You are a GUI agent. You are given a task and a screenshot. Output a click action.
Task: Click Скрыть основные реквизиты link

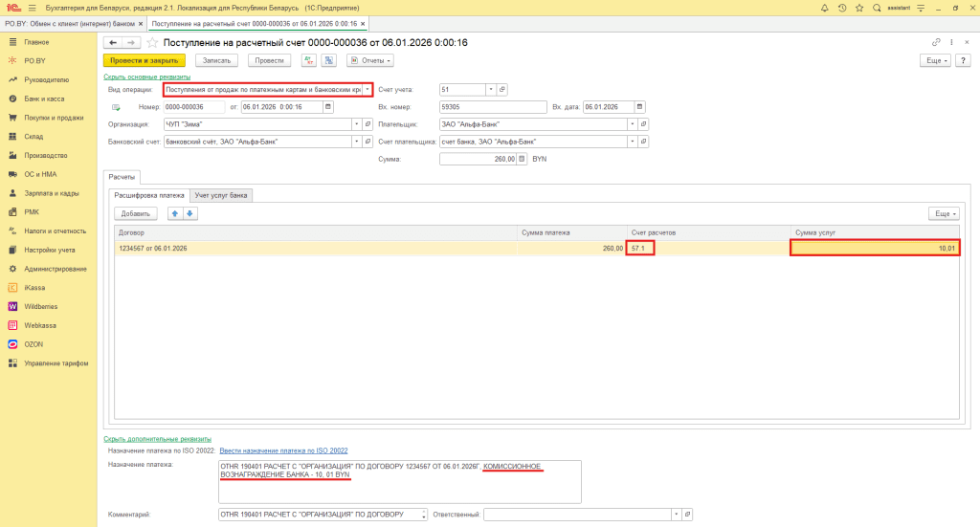147,77
